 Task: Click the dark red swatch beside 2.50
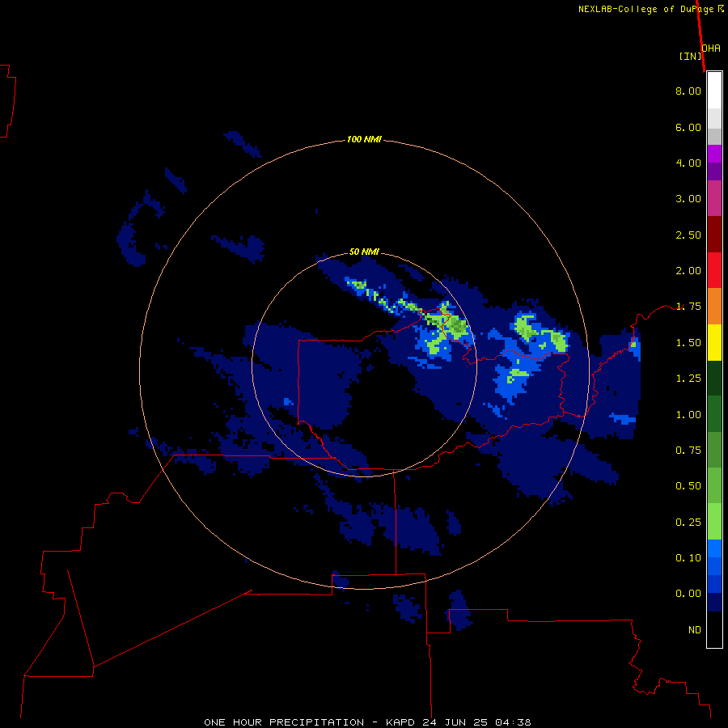click(714, 235)
